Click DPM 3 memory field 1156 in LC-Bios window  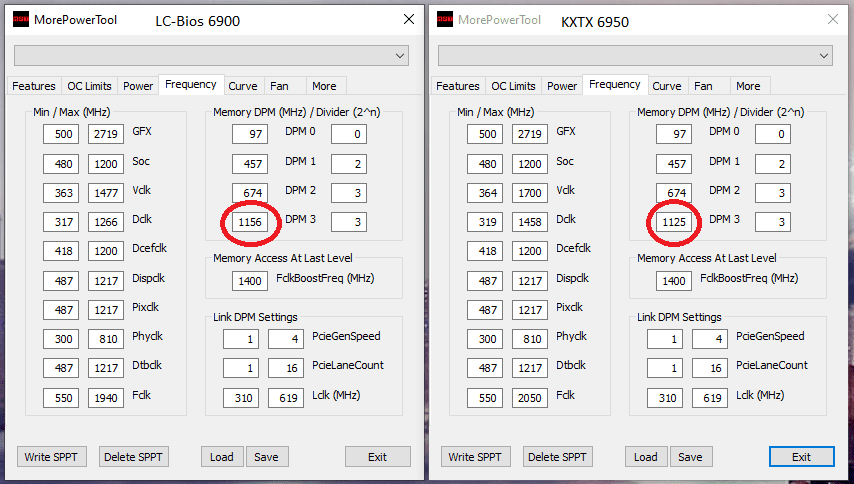point(250,222)
